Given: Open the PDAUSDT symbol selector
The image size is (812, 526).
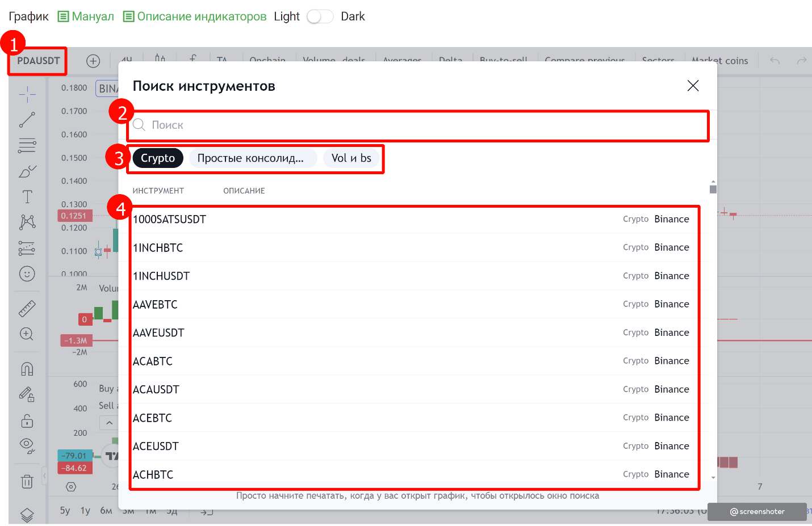Looking at the screenshot, I should point(38,61).
